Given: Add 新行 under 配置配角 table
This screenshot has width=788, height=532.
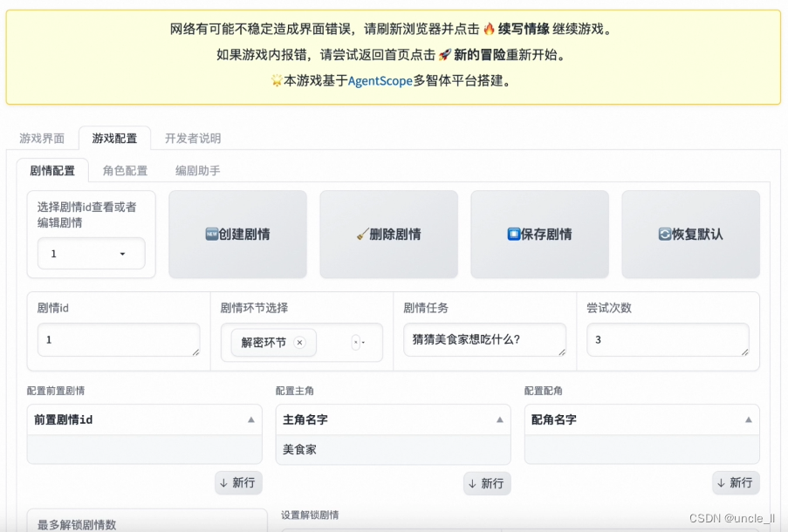Looking at the screenshot, I should [x=736, y=483].
